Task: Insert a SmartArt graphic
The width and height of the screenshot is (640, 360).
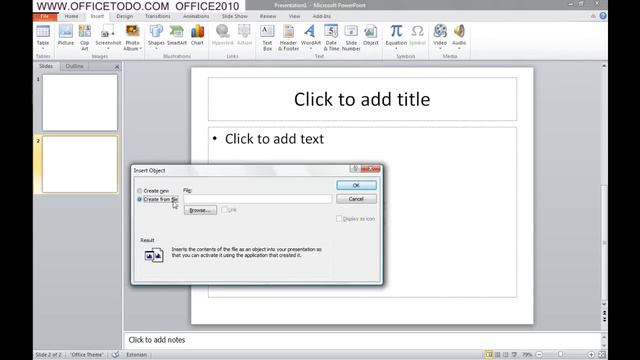Action: point(177,35)
